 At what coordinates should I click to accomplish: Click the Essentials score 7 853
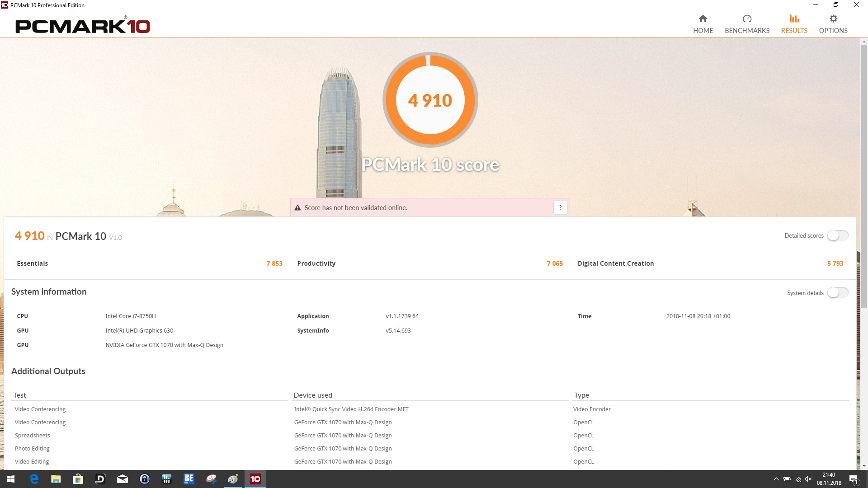[x=274, y=263]
